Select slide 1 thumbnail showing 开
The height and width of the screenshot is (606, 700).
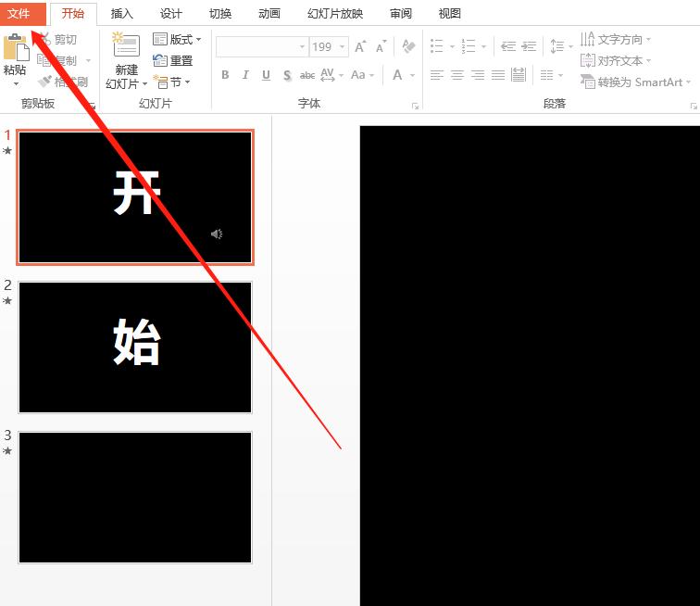coord(135,197)
